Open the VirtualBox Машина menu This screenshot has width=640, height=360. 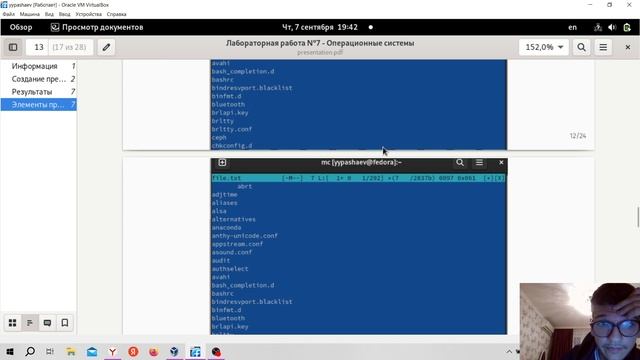pos(30,14)
